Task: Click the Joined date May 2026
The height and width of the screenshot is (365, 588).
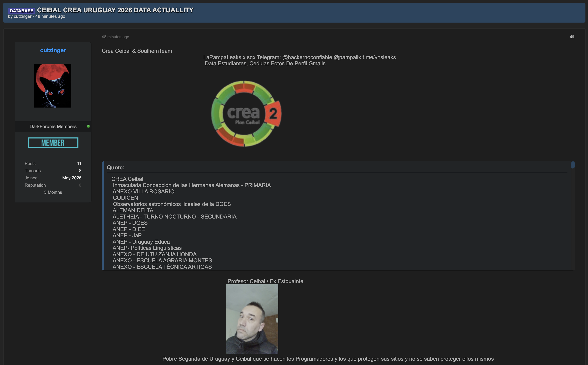Action: (72, 178)
